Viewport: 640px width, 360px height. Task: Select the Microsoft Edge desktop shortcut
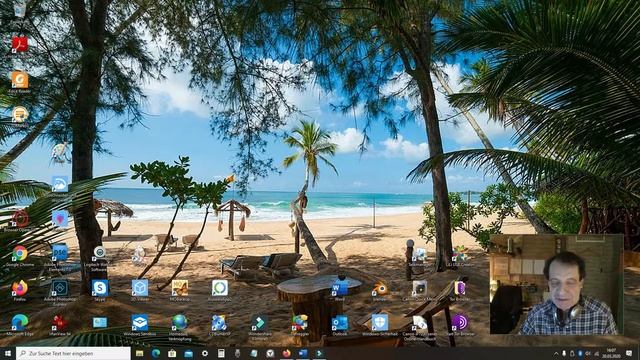coord(20,324)
